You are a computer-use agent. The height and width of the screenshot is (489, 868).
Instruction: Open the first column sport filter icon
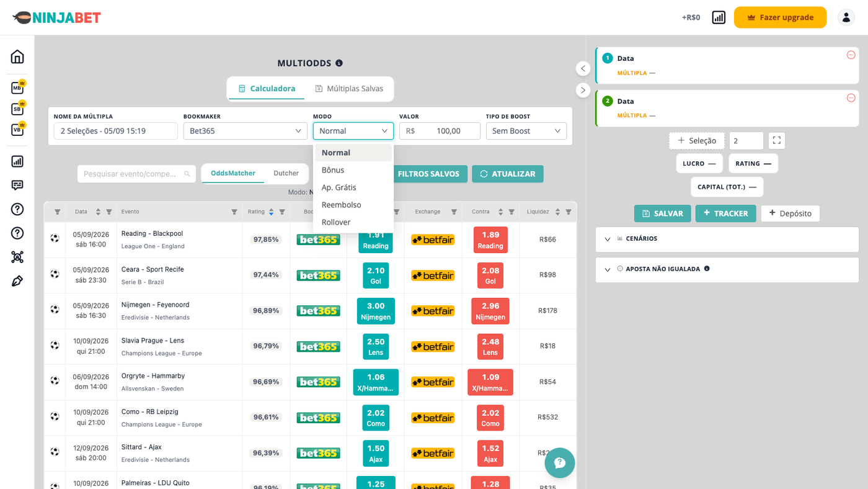tap(57, 212)
